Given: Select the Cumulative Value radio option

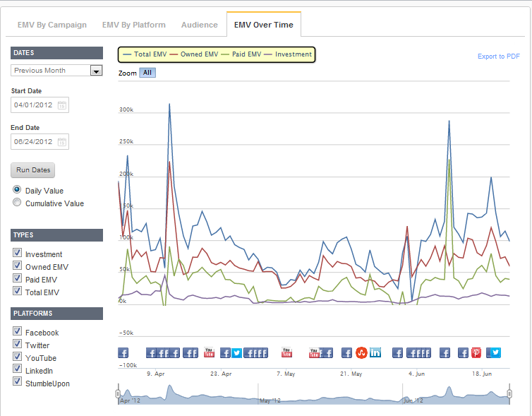Looking at the screenshot, I should 17,203.
